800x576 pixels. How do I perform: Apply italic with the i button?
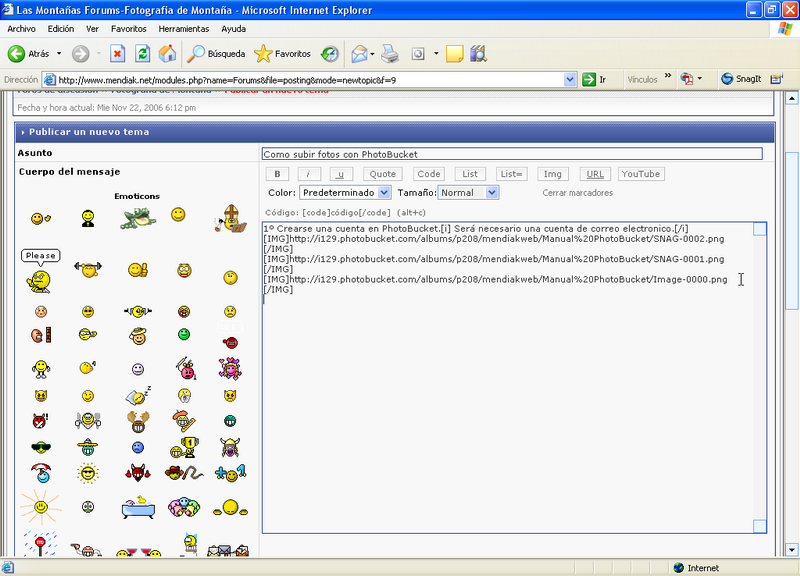pyautogui.click(x=309, y=174)
